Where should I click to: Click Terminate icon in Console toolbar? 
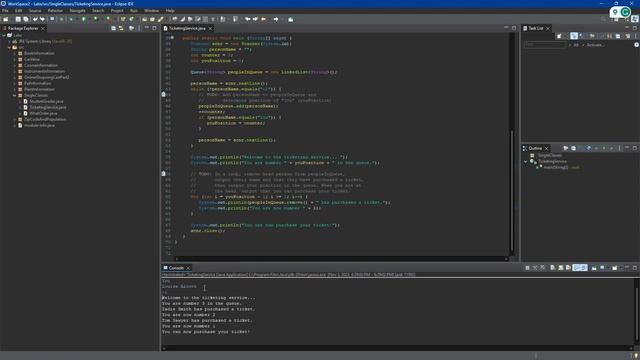point(527,268)
